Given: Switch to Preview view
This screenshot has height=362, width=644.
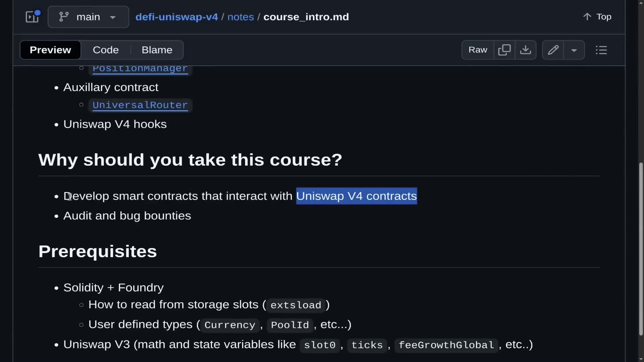Looking at the screenshot, I should [x=50, y=50].
